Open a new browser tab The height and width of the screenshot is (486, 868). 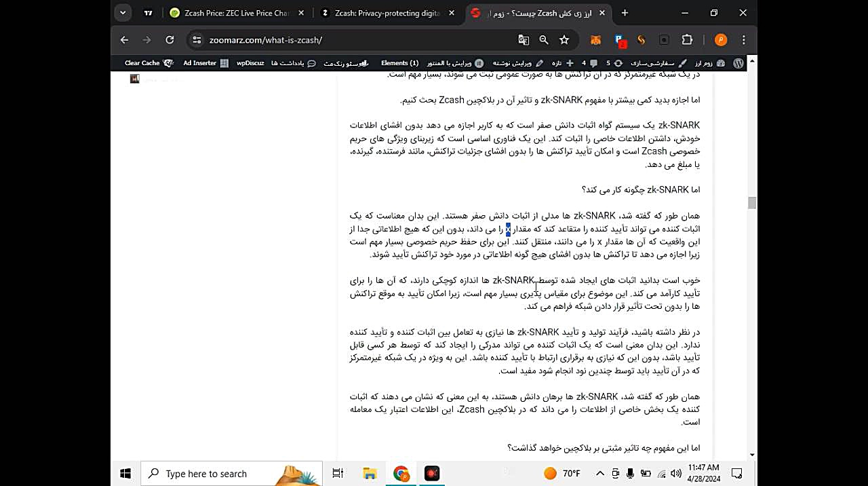point(625,13)
